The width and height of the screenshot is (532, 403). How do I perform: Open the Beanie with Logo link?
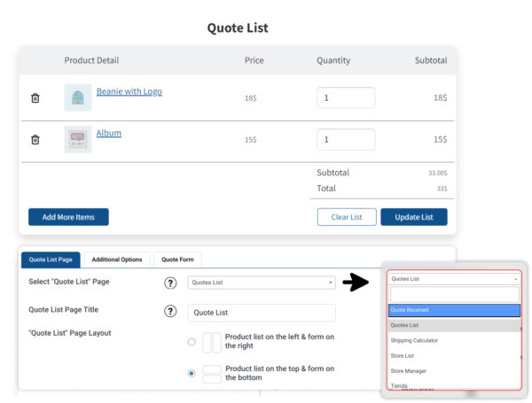[129, 91]
